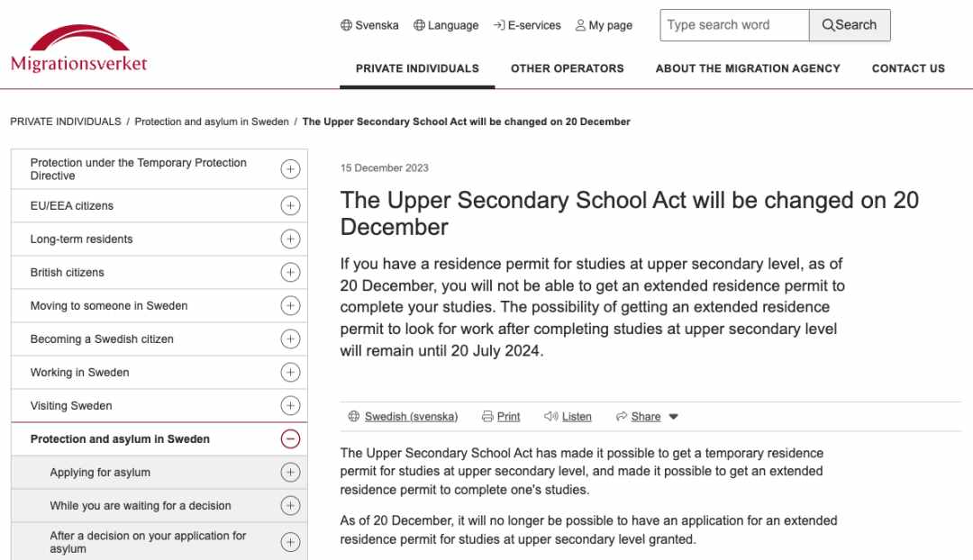Viewport: 973px width, 560px height.
Task: Go to About the Migration Agency tab
Action: click(748, 68)
